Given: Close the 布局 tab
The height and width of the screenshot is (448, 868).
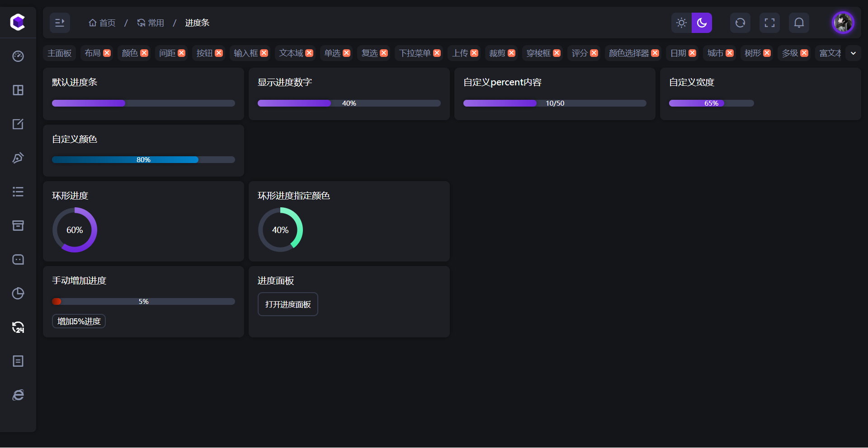Looking at the screenshot, I should click(x=107, y=53).
